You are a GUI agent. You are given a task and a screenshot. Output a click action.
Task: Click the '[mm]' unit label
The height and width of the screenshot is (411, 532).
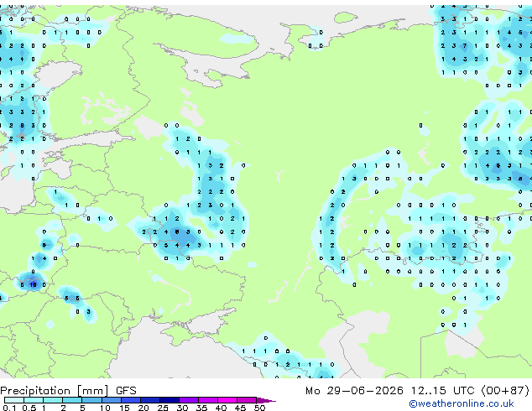93,391
